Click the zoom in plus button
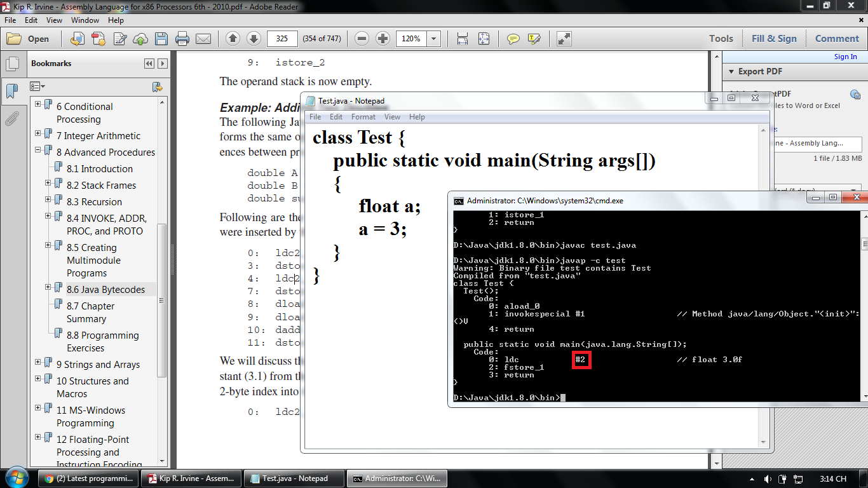868x488 pixels. pos(383,39)
